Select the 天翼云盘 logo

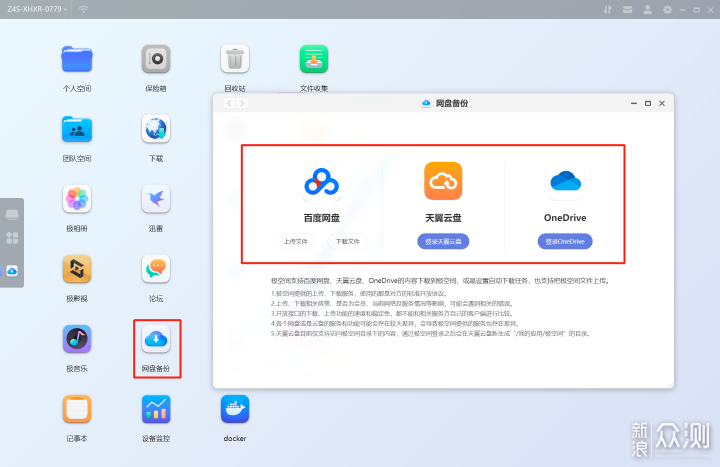(x=443, y=181)
